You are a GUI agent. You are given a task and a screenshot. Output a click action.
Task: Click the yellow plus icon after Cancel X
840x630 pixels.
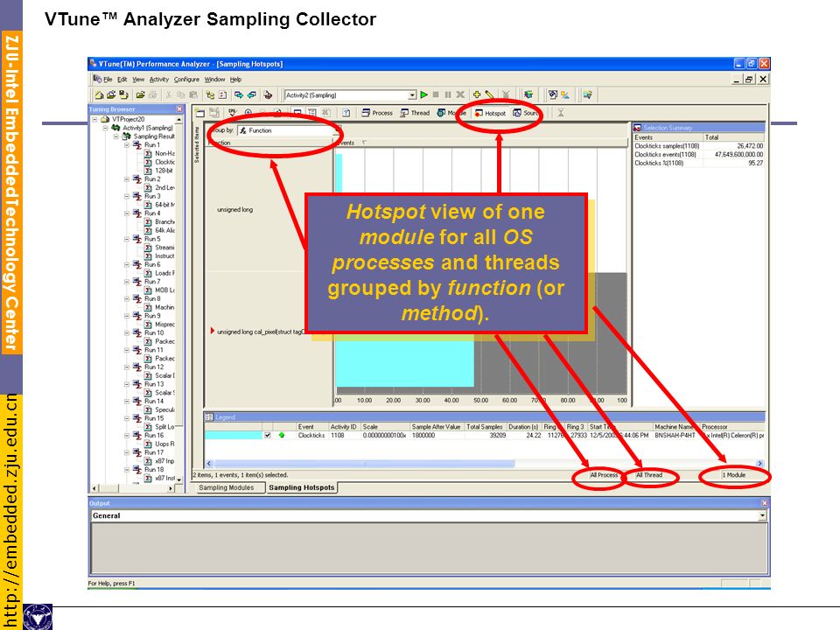point(477,94)
